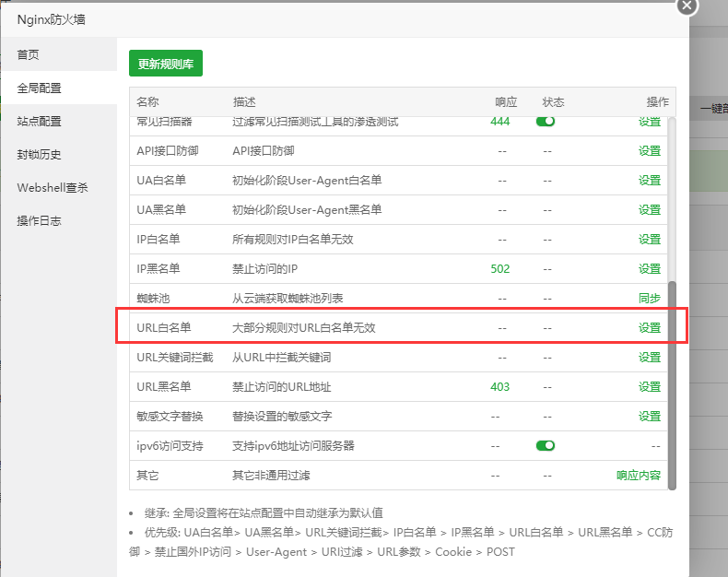The image size is (728, 577).
Task: Open 设置 for URL关键词拦截
Action: click(650, 357)
